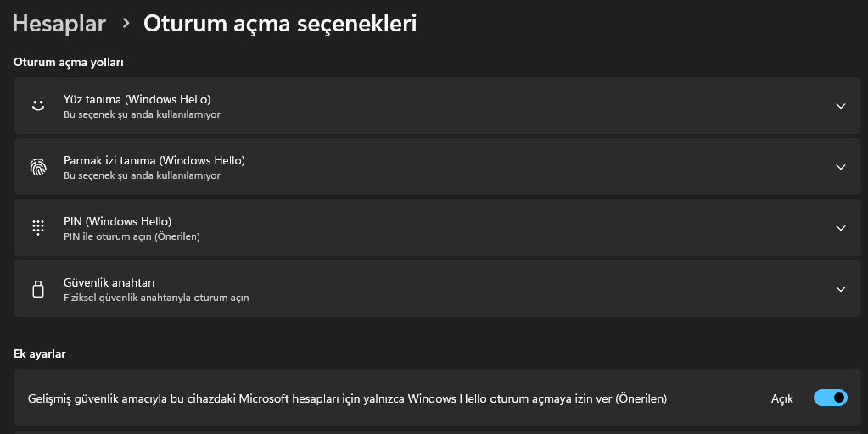868x434 pixels.
Task: Select the PIN (Windows Hello) title text
Action: (117, 221)
